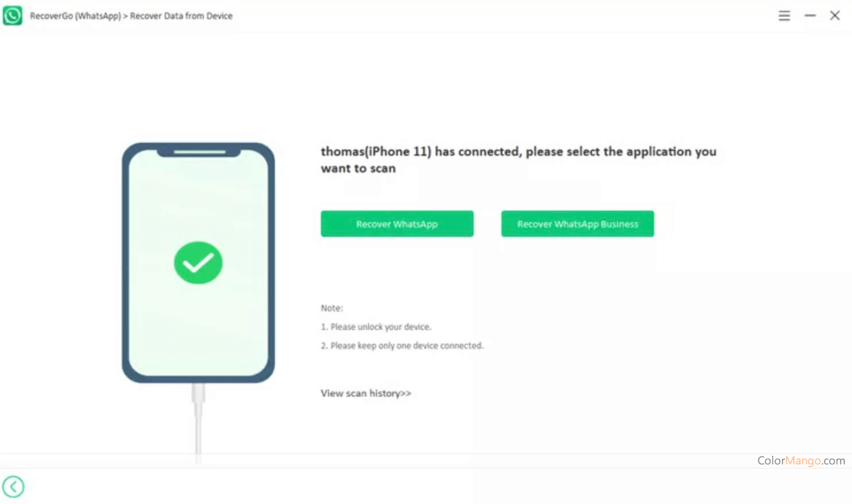Click the "Note:" label

pyautogui.click(x=332, y=308)
